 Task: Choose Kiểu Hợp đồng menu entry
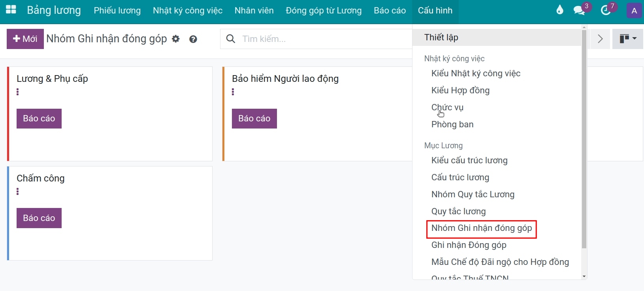[460, 91]
